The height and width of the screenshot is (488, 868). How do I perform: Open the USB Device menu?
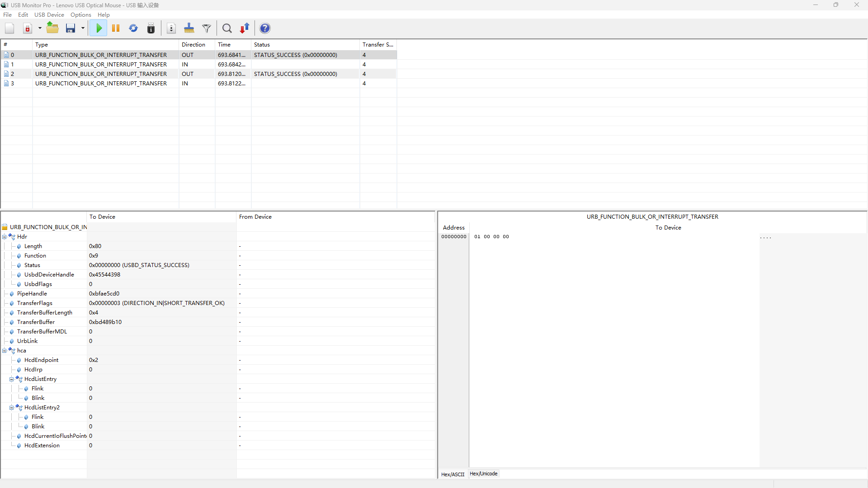(x=49, y=15)
